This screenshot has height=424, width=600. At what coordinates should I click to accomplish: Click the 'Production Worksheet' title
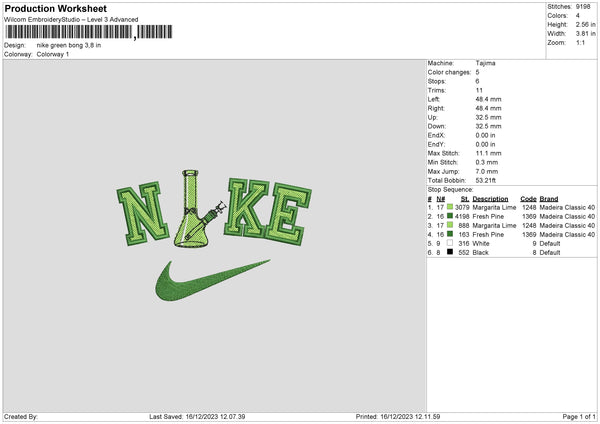[x=55, y=8]
